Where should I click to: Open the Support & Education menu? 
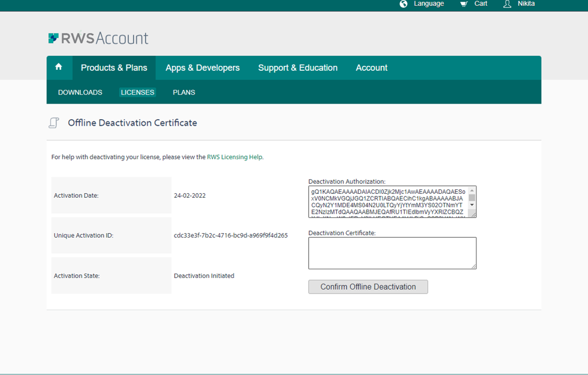(298, 68)
